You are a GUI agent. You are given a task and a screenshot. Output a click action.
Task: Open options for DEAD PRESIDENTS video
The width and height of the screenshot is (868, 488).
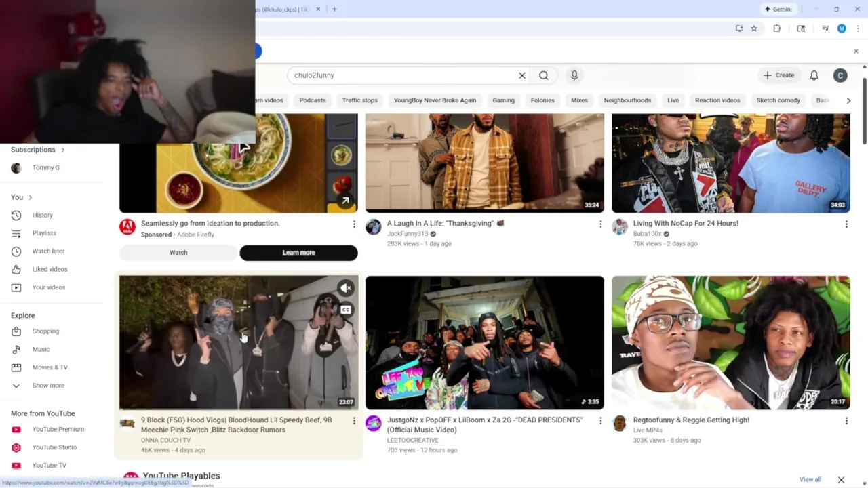pos(600,420)
